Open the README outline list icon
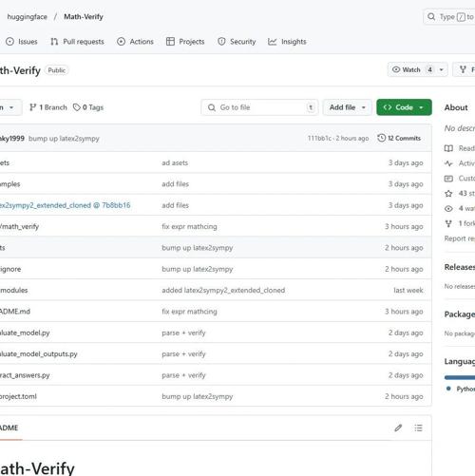The height and width of the screenshot is (476, 475). coord(418,428)
